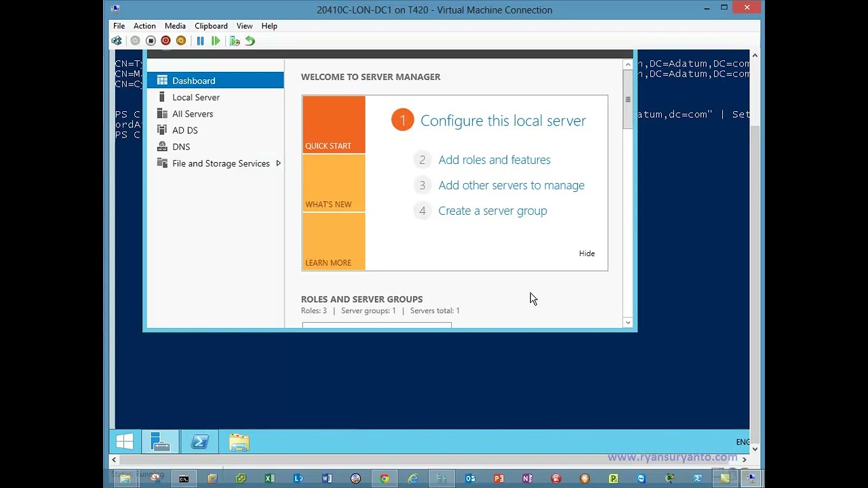Create a VM checkpoint via toolbar icon
Viewport: 868px width, 488px height.
[235, 41]
